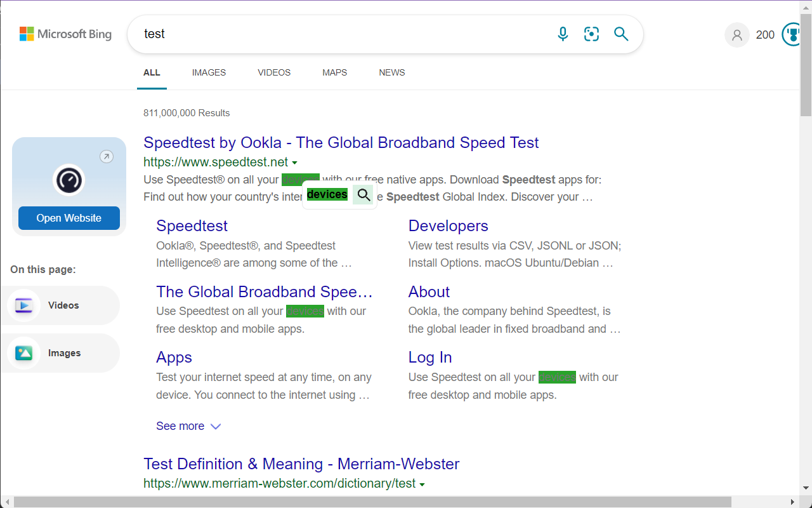Switch to the IMAGES tab
The height and width of the screenshot is (508, 812).
pyautogui.click(x=209, y=72)
